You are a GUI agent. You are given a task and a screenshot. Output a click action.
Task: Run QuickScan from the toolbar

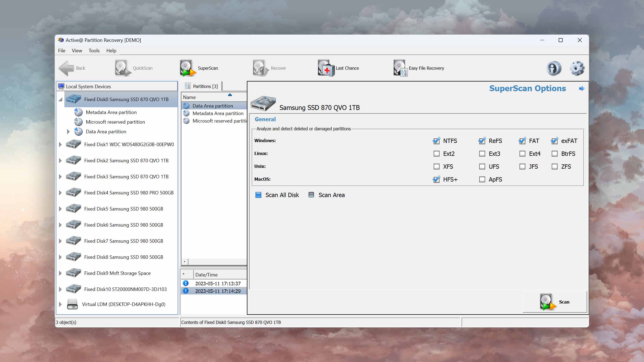click(134, 68)
